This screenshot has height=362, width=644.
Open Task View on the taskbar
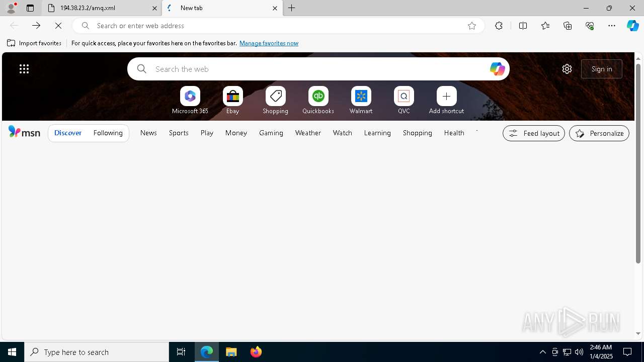(181, 352)
